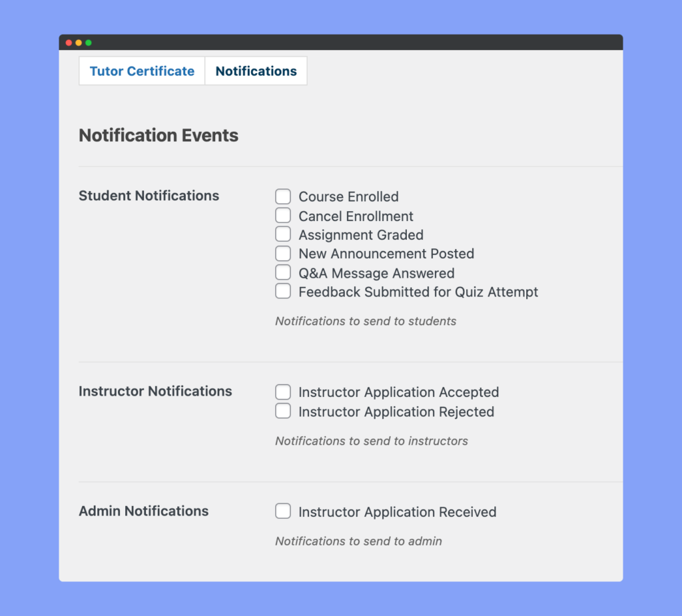Enable Instructor Application Accepted notification
Image resolution: width=682 pixels, height=616 pixels.
(283, 392)
